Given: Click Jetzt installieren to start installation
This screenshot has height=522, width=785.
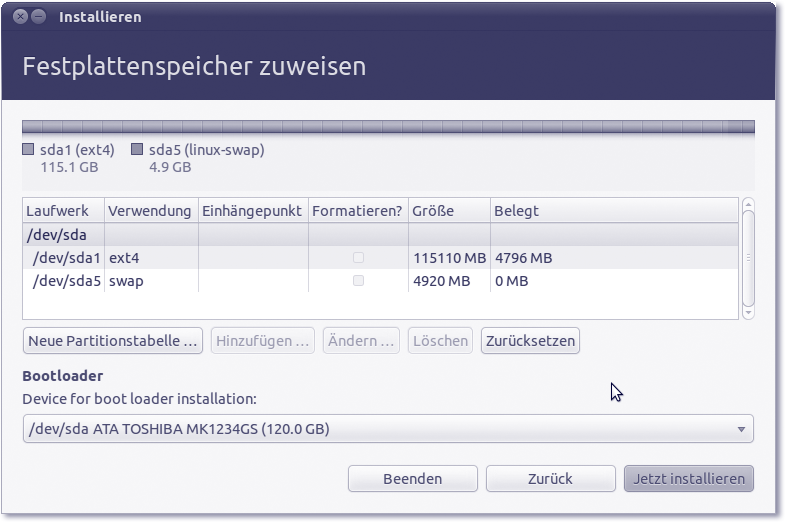Looking at the screenshot, I should click(x=688, y=479).
